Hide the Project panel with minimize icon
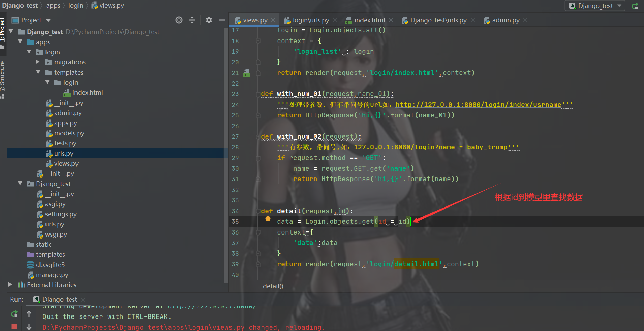 click(x=222, y=20)
